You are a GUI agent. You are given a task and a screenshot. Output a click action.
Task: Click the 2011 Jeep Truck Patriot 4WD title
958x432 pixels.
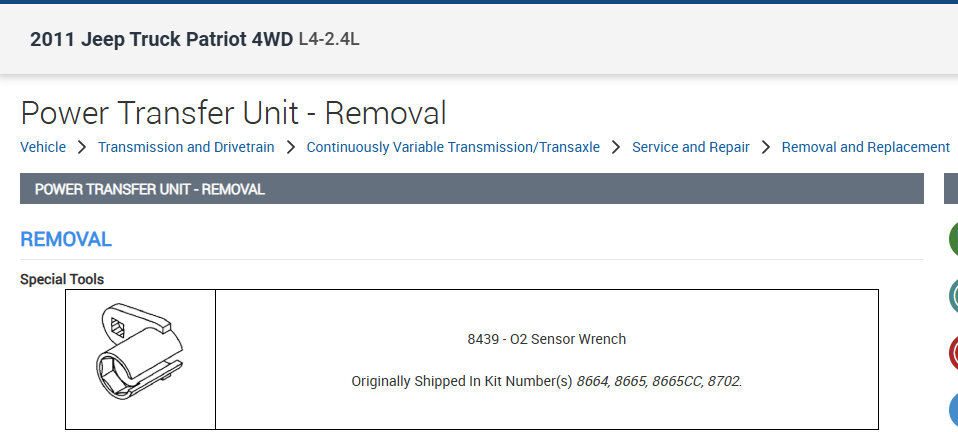click(161, 40)
